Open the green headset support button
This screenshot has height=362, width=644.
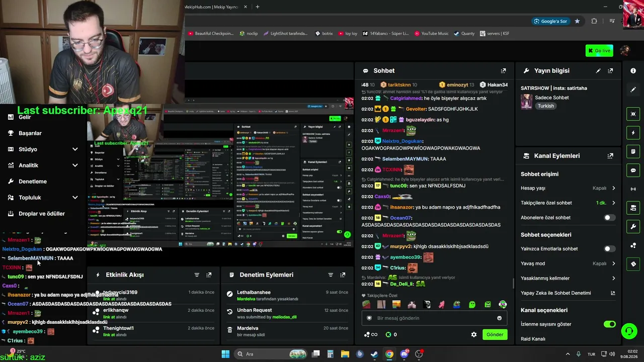(629, 331)
